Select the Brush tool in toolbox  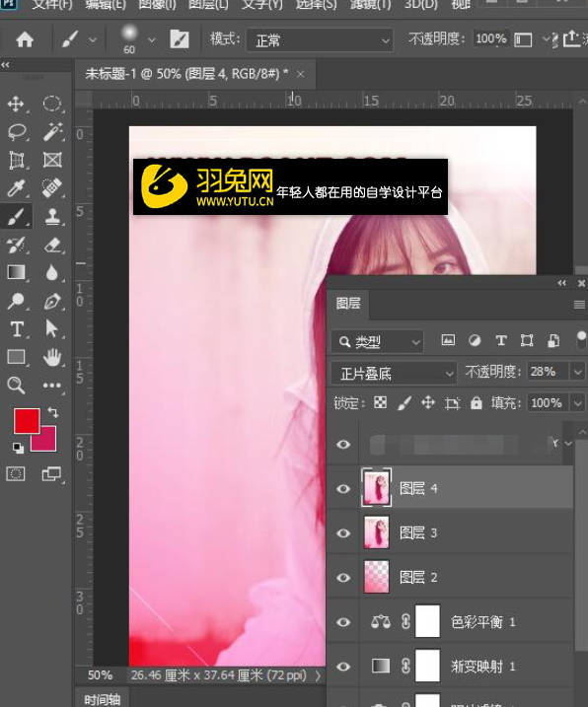[x=16, y=216]
